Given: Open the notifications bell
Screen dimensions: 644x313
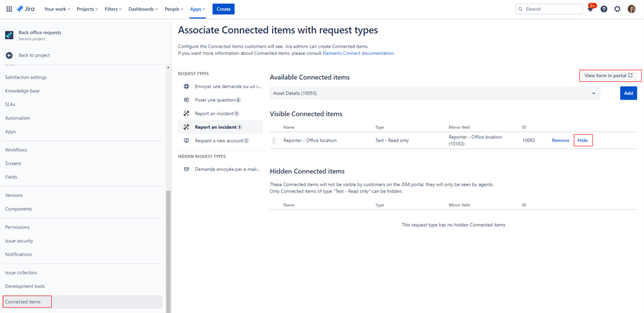Looking at the screenshot, I should 591,9.
